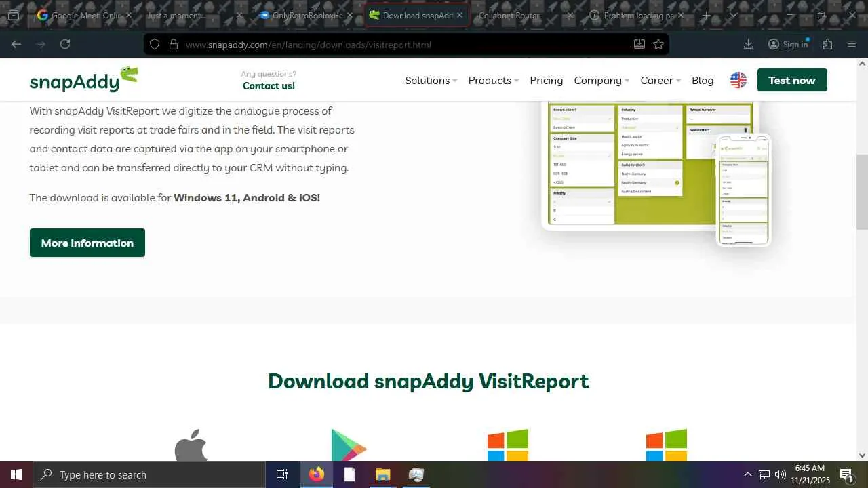868x488 pixels.
Task: Open Task View on the taskbar
Action: (x=282, y=474)
